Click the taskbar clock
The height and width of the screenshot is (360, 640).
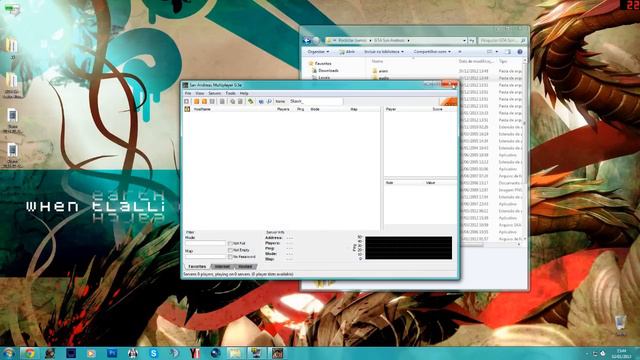(621, 353)
